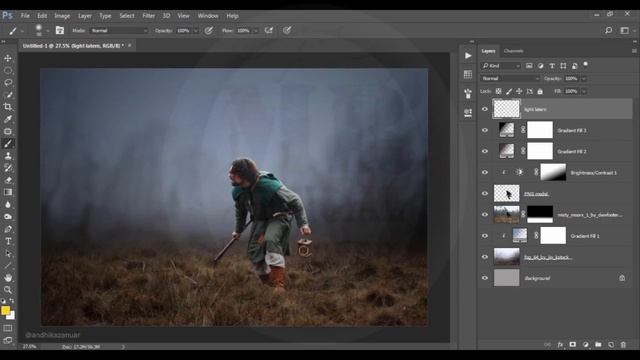Select the Zoom tool
Image resolution: width=640 pixels, height=360 pixels.
click(8, 290)
